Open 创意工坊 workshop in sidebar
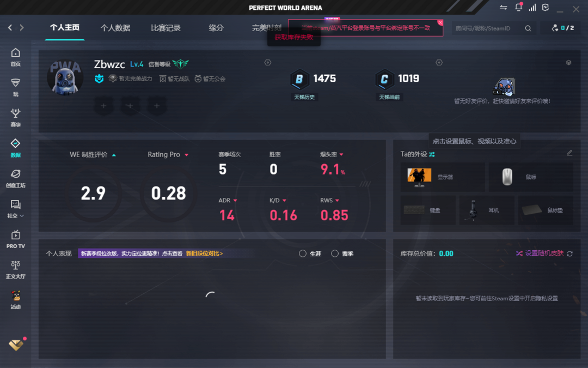 15,178
